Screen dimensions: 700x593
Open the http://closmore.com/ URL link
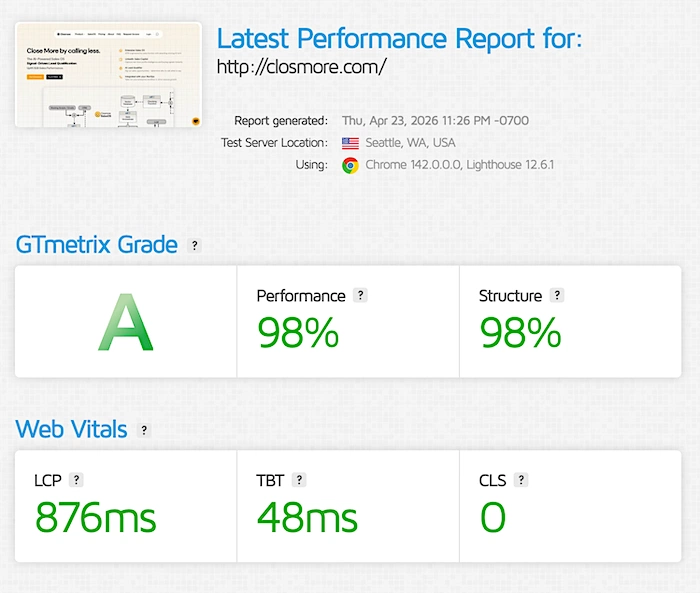coord(301,68)
